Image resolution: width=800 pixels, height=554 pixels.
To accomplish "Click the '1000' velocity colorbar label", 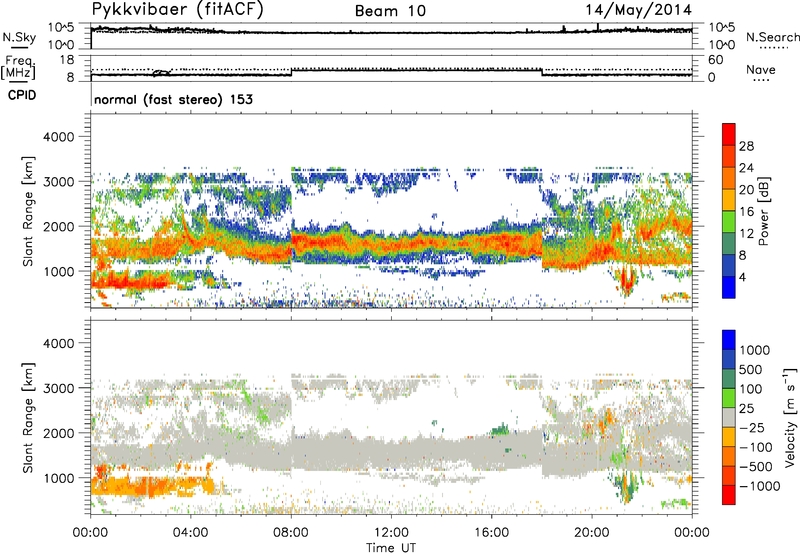I will click(755, 350).
